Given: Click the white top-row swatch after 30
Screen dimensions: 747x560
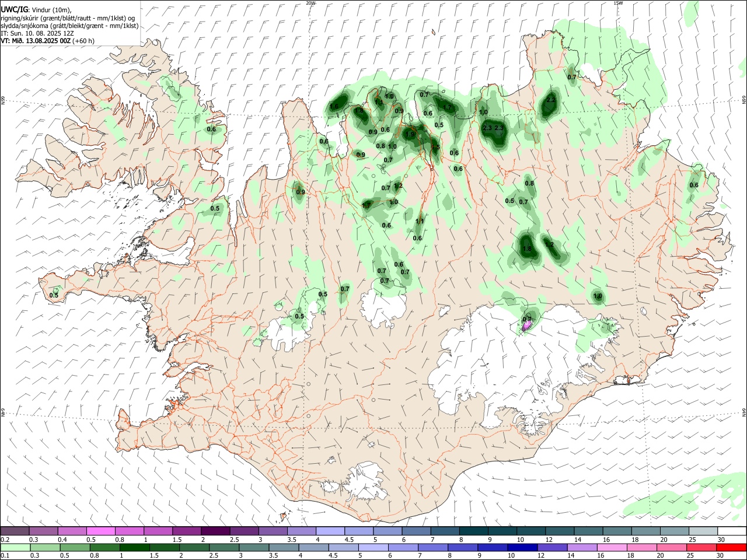Looking at the screenshot, I should 732,531.
